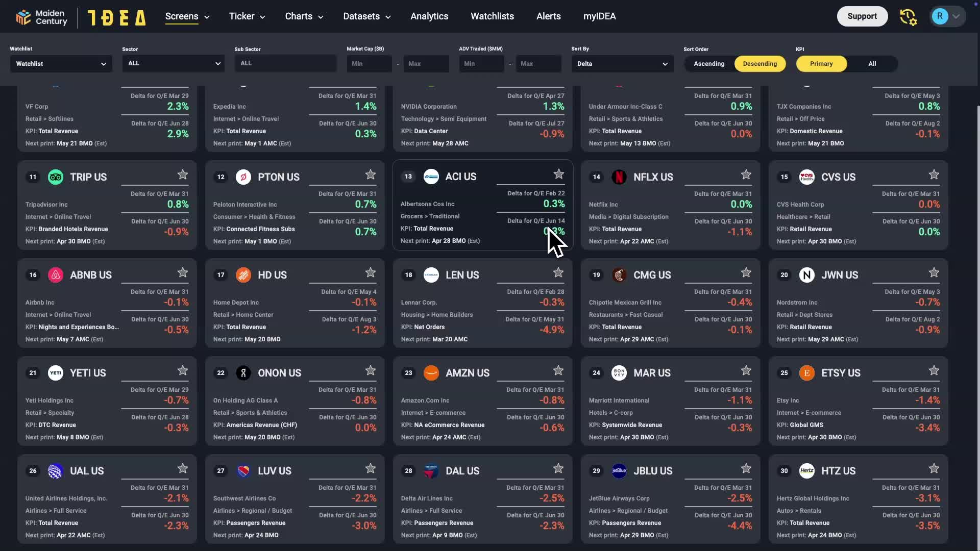The image size is (980, 551).
Task: Click the Yeti logo on YETI US card
Action: coord(56,373)
